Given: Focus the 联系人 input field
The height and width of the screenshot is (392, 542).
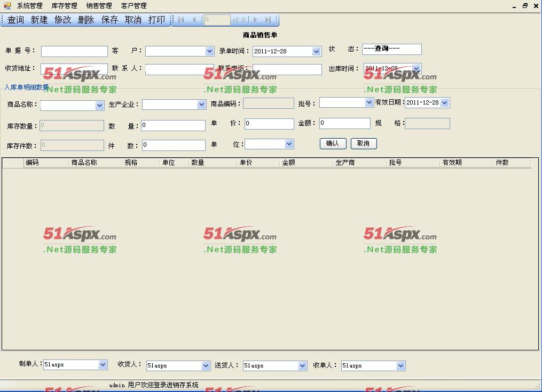Looking at the screenshot, I should (x=180, y=69).
